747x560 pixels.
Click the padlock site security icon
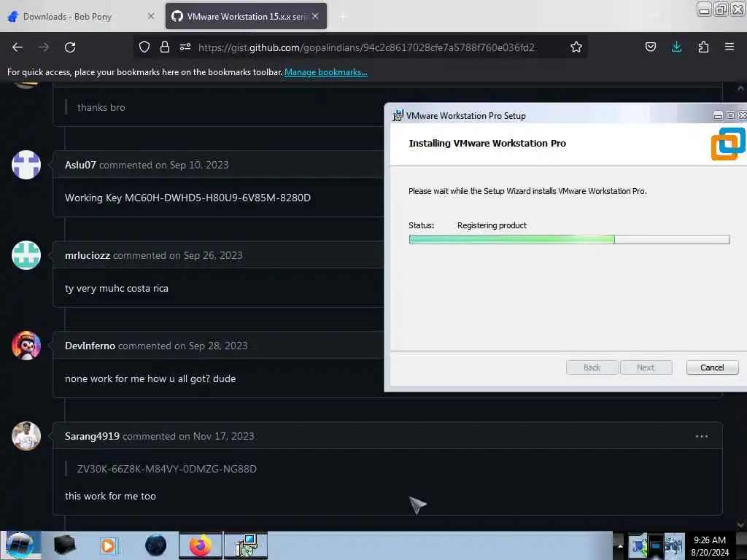click(165, 47)
